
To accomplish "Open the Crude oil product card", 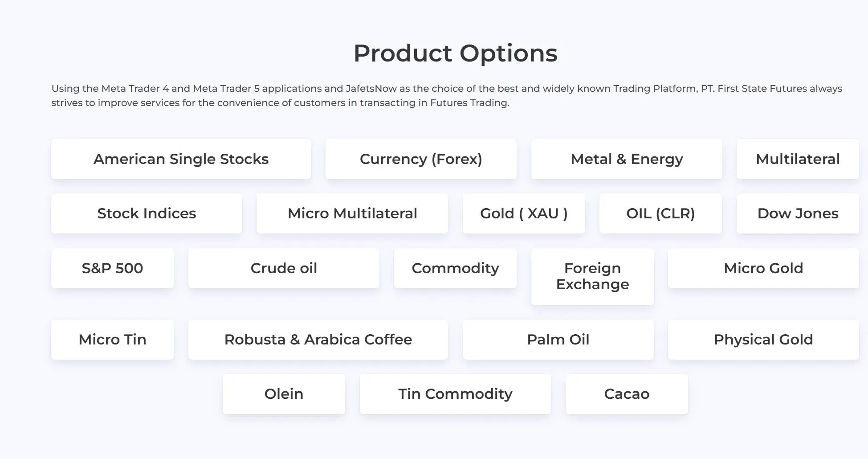I will click(284, 268).
